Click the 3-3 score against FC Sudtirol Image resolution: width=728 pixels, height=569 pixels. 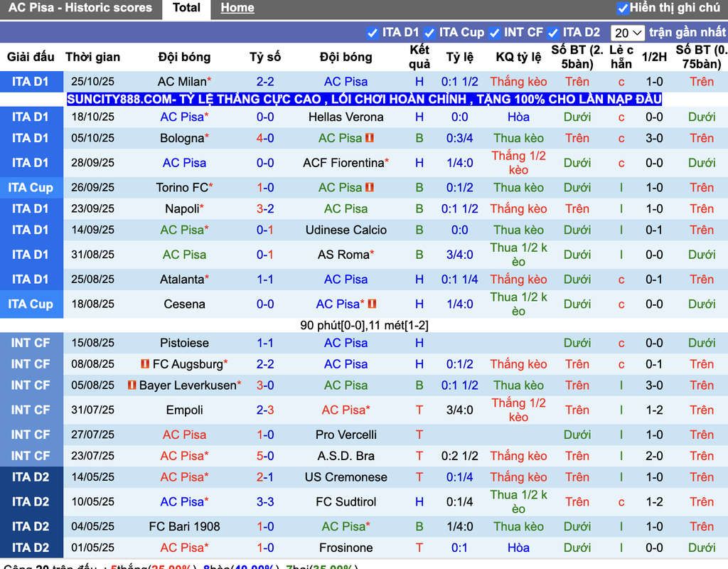pos(265,501)
